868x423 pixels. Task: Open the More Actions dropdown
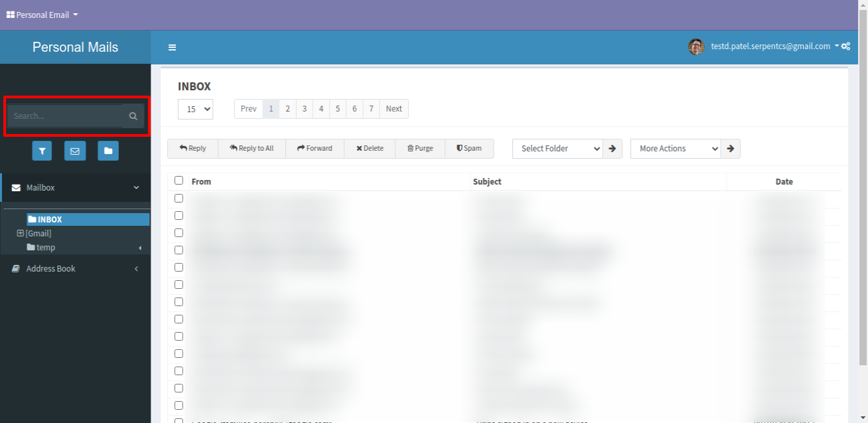tap(675, 148)
